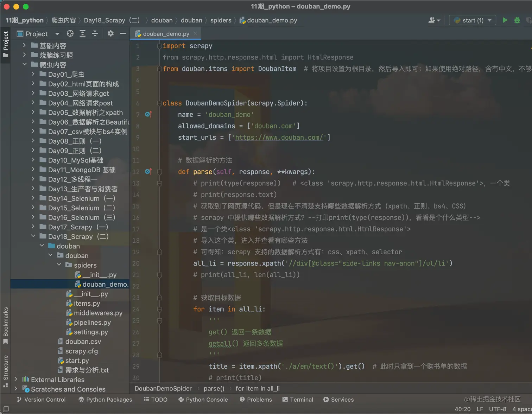This screenshot has width=532, height=414.
Task: Open the Problems tool window
Action: click(256, 400)
